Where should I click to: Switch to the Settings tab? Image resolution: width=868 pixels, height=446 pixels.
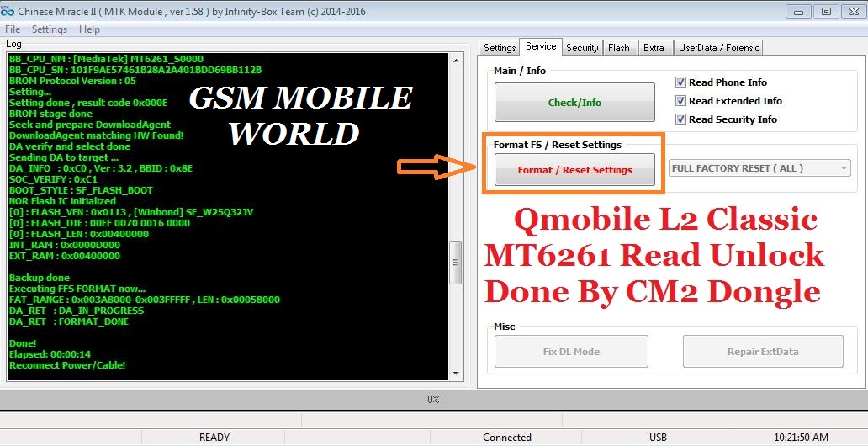[x=500, y=48]
